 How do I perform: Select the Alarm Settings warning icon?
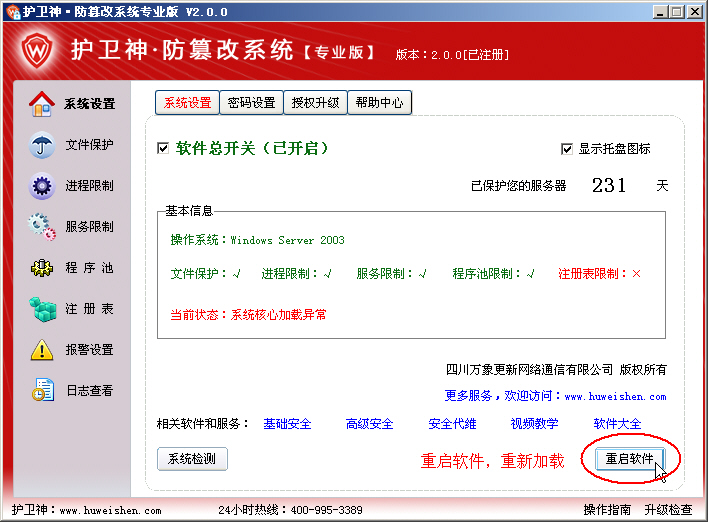41,350
